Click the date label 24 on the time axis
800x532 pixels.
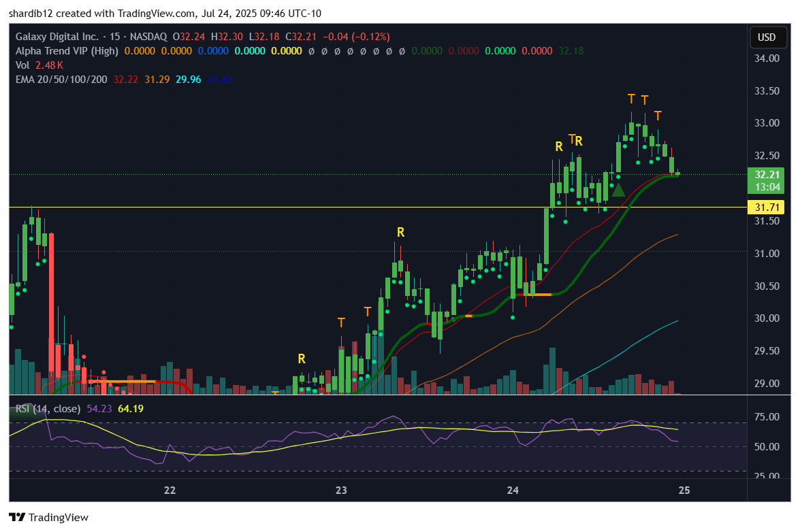click(x=513, y=491)
